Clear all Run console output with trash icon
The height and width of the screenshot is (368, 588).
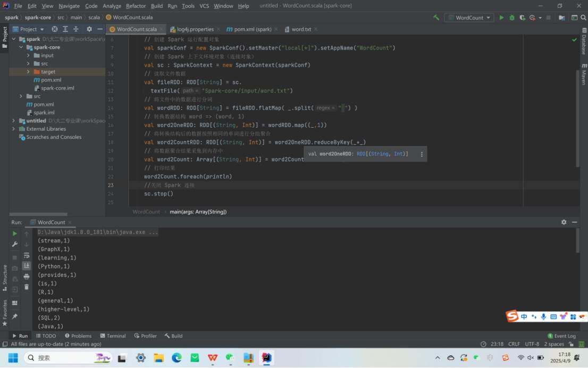(x=27, y=287)
